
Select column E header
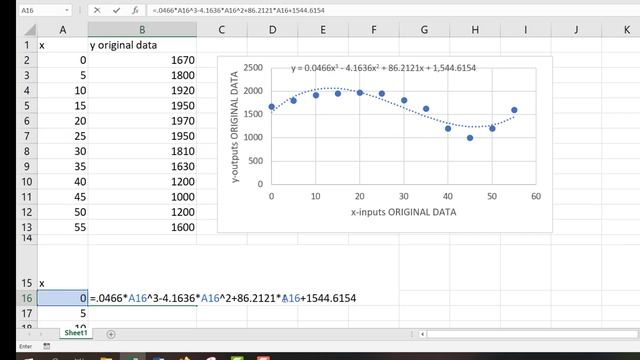(x=323, y=30)
